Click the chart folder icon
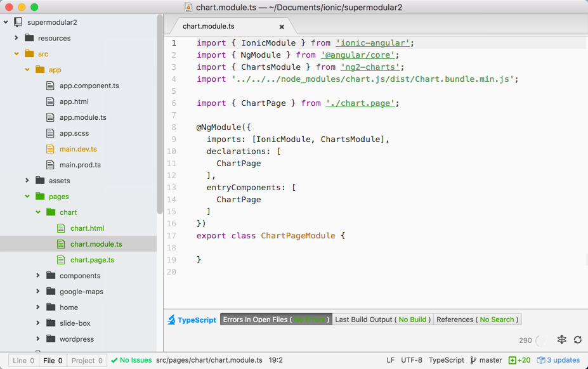 [x=51, y=212]
